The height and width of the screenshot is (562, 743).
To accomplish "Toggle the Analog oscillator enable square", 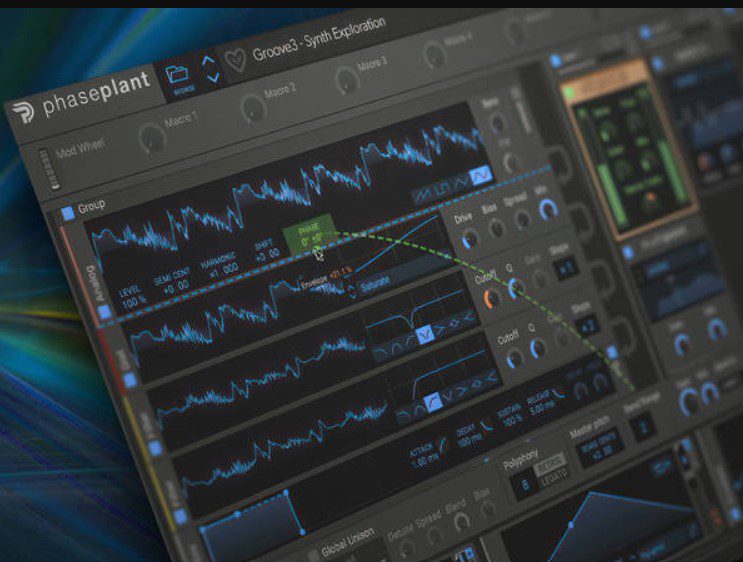I will click(x=104, y=311).
